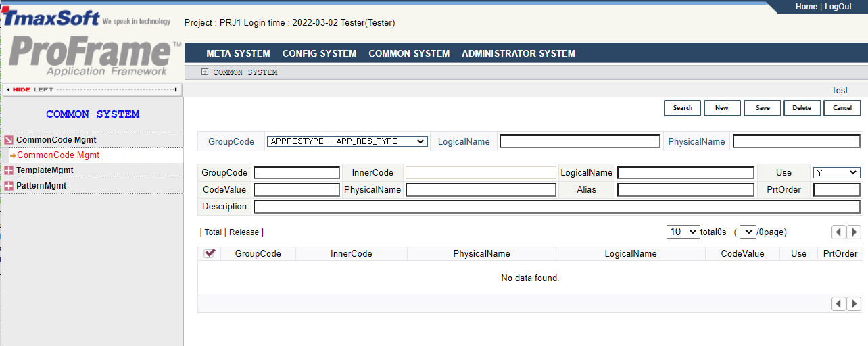The width and height of the screenshot is (868, 346).
Task: Click the Home link
Action: coord(806,7)
